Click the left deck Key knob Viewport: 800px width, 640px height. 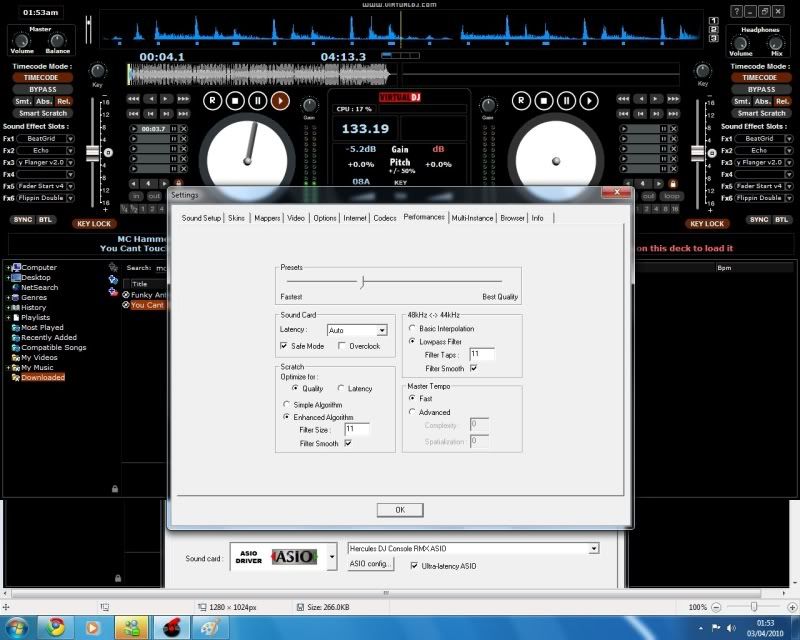(97, 71)
